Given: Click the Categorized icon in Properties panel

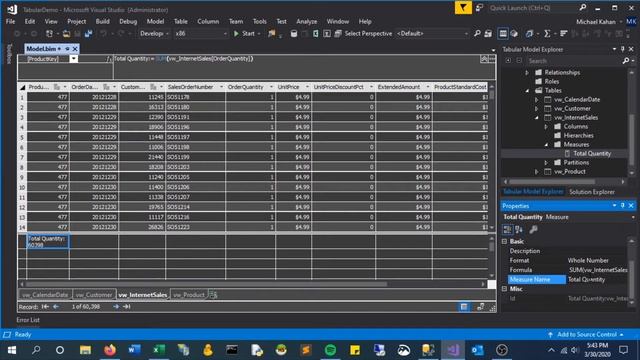Looking at the screenshot, I should (x=507, y=229).
